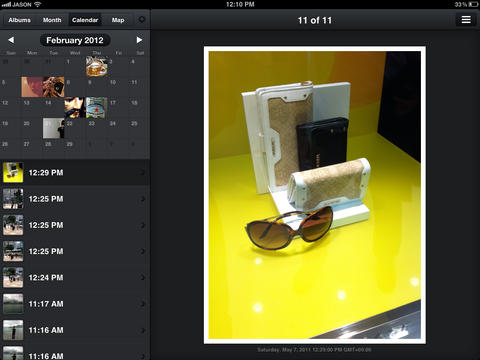
Task: Select date 26 in the calendar
Action: 11,149
